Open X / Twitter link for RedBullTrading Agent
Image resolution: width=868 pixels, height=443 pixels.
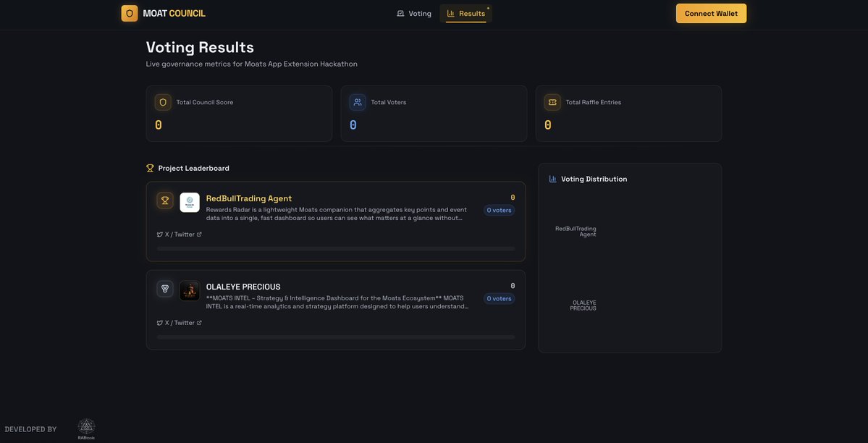click(x=180, y=235)
